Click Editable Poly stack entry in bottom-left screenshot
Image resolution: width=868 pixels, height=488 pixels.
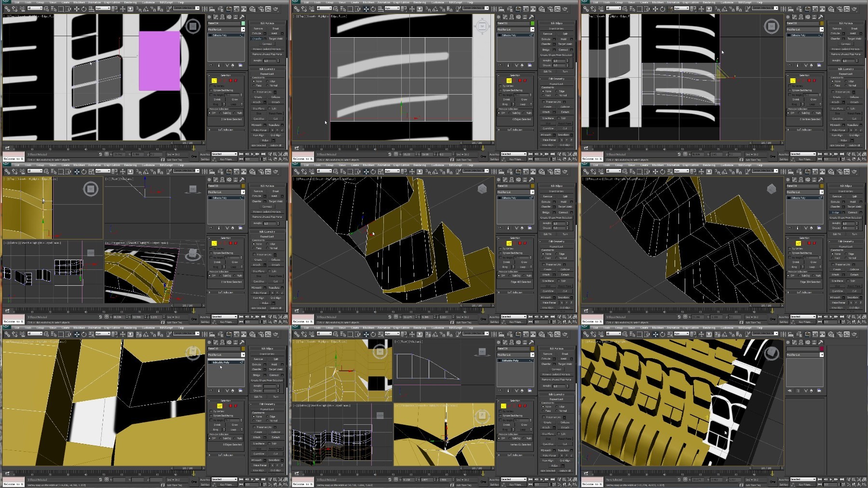[226, 362]
